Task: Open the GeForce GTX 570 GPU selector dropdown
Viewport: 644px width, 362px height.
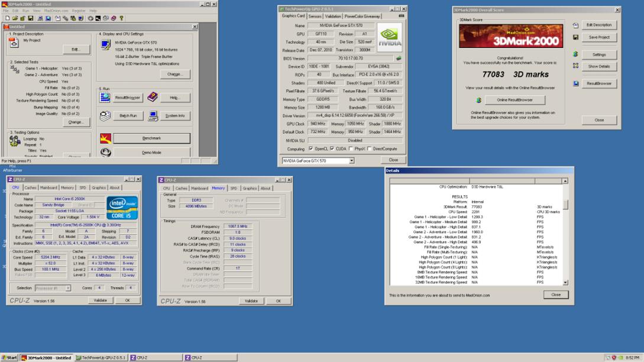Action: click(x=352, y=161)
